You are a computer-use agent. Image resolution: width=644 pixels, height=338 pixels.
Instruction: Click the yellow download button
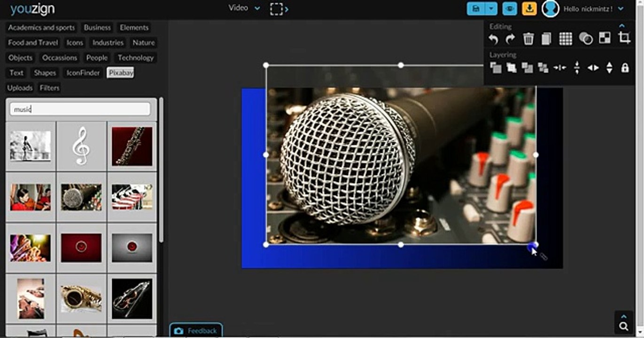tap(529, 8)
